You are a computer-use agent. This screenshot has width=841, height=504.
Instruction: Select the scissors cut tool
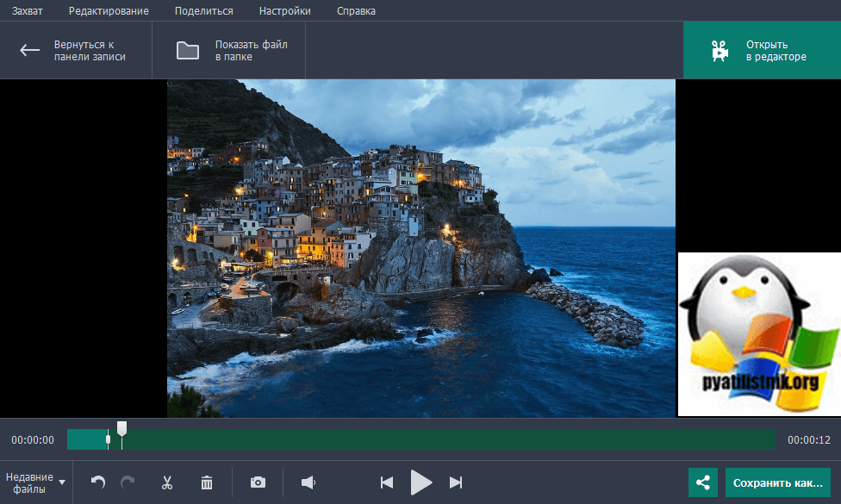coord(167,483)
